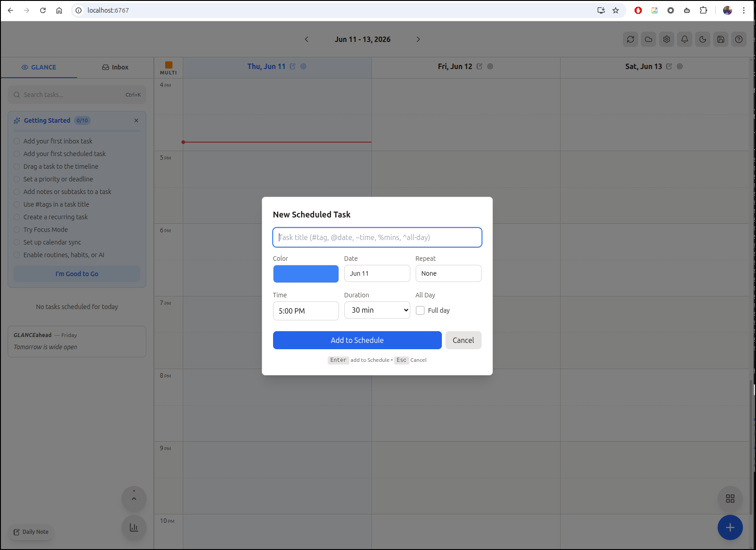Click the orange MULTI view icon
The height and width of the screenshot is (550, 756).
click(x=168, y=65)
